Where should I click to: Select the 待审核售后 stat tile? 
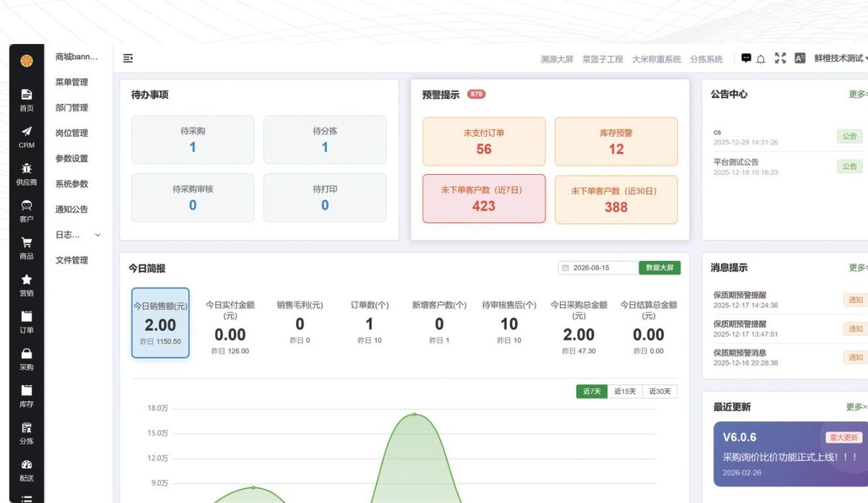509,322
